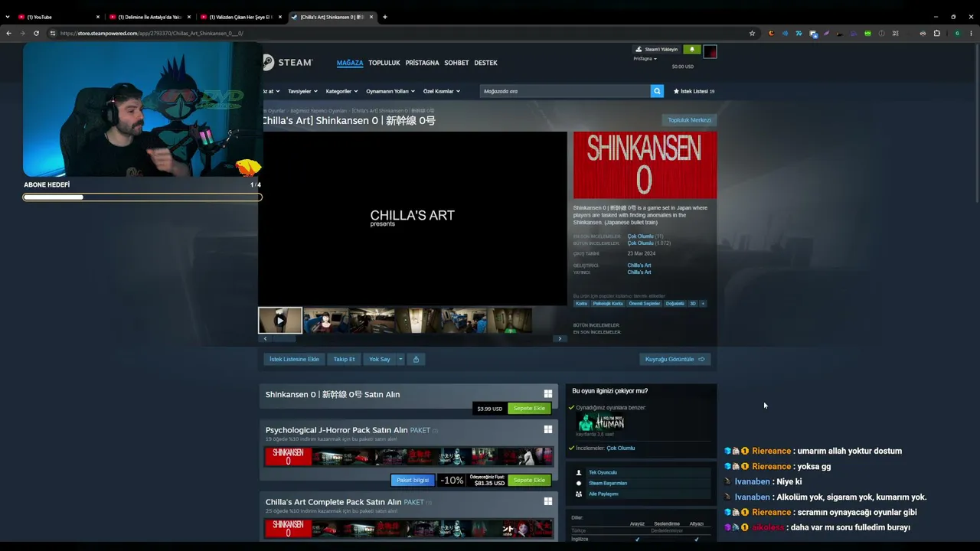
Task: Open the SOHBET chat menu
Action: (456, 63)
